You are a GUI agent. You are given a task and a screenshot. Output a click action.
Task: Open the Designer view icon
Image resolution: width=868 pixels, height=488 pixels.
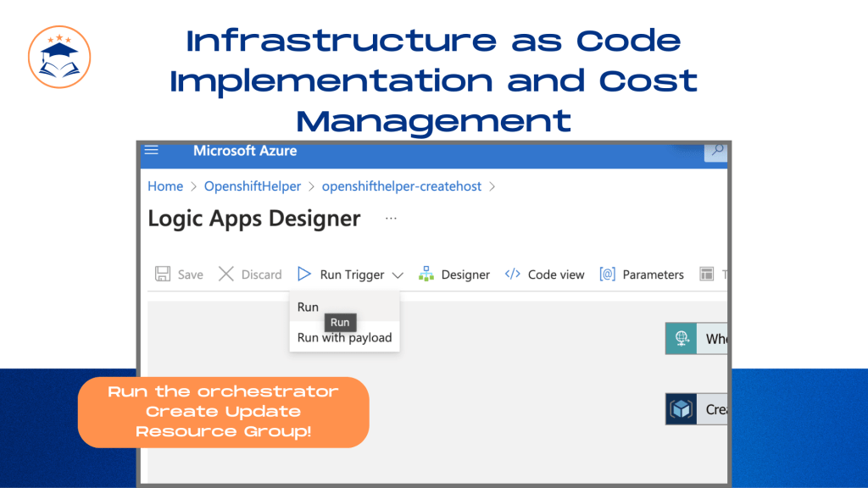click(426, 274)
